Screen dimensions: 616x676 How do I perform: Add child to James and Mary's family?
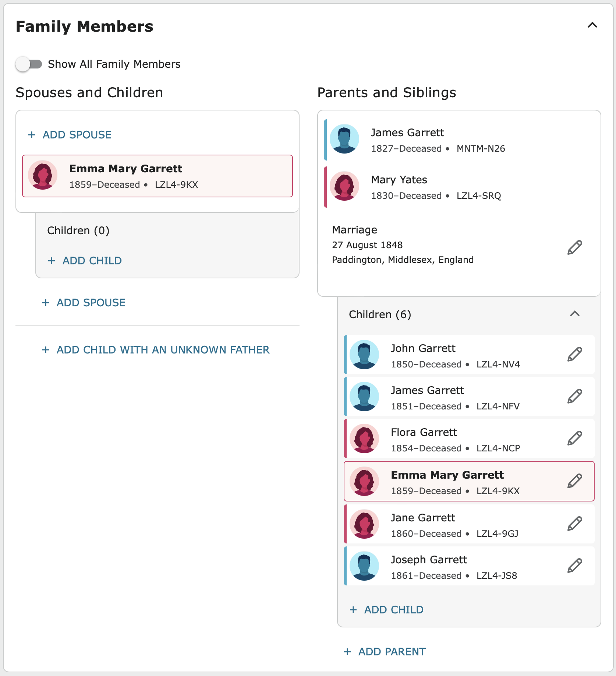386,610
